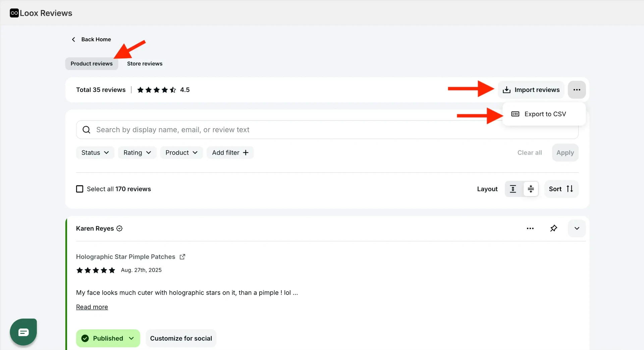The width and height of the screenshot is (644, 350).
Task: Open Holographic Star Pimple Patches product link
Action: (125, 257)
